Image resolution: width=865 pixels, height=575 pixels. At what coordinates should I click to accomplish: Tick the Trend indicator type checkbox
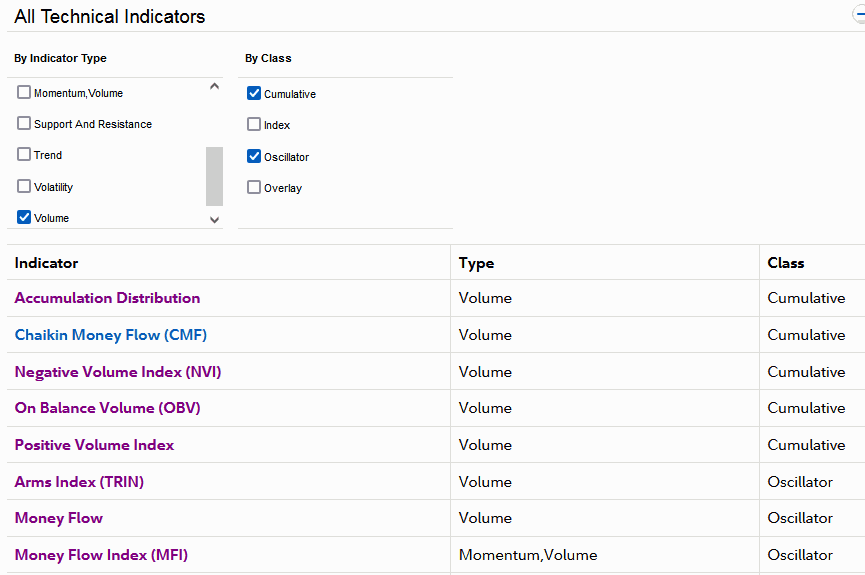[x=24, y=155]
